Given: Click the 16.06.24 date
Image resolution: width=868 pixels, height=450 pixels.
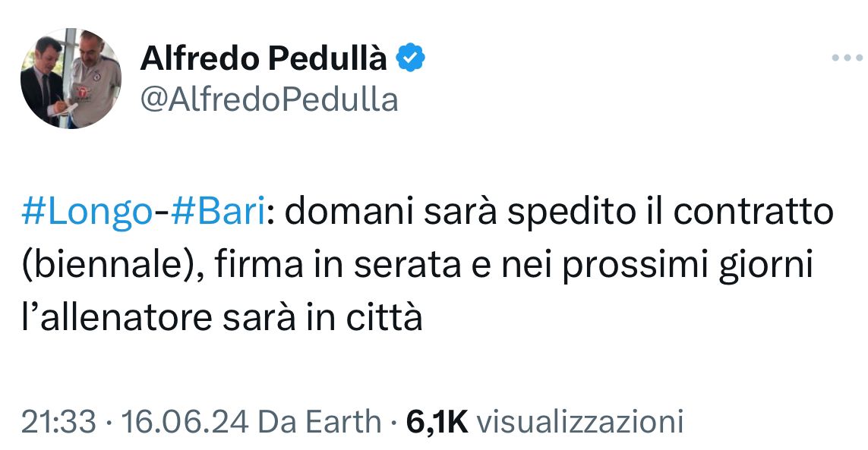Looking at the screenshot, I should tap(185, 421).
